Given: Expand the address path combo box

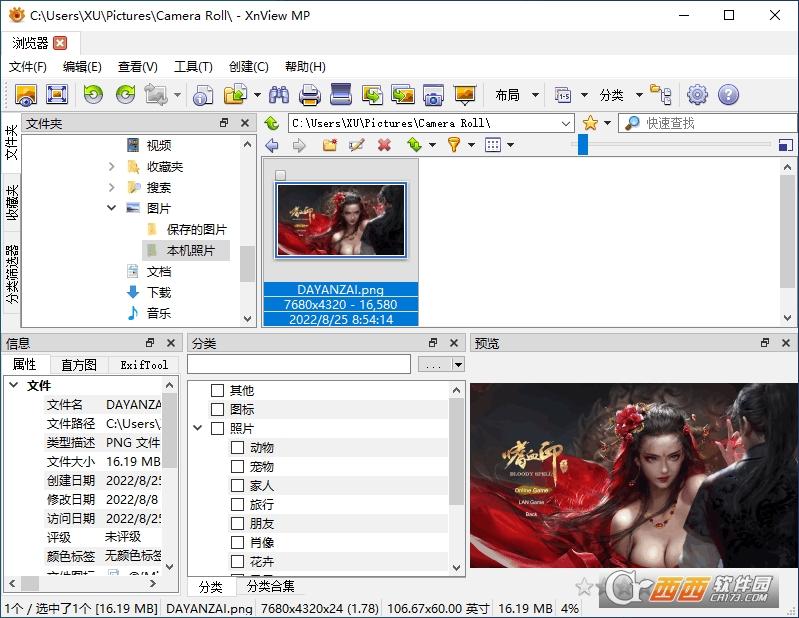Looking at the screenshot, I should point(566,123).
